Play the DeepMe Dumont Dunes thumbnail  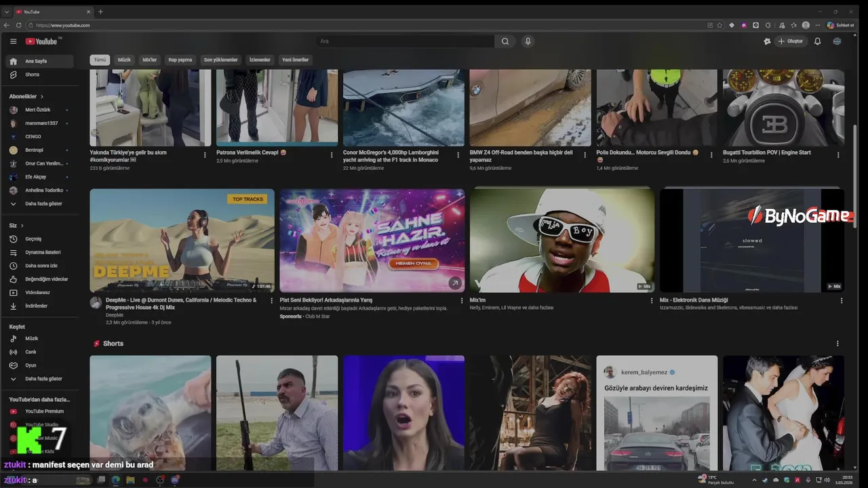[x=182, y=241]
